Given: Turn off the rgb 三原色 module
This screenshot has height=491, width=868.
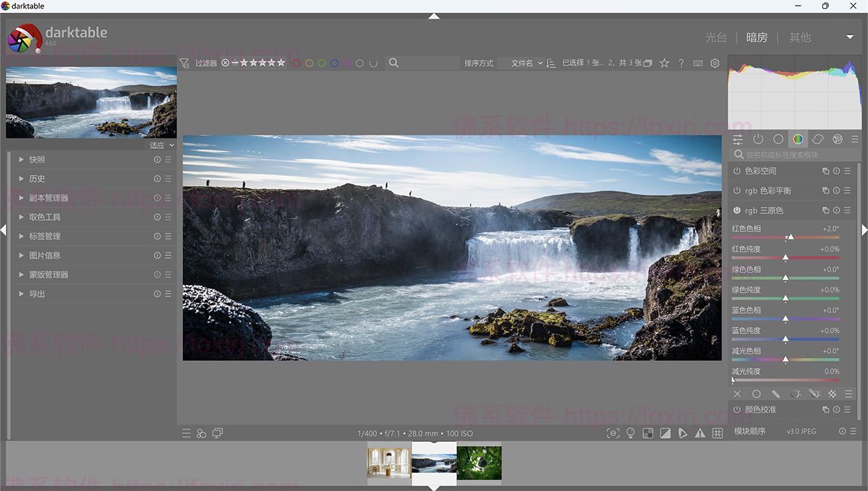Looking at the screenshot, I should [x=737, y=210].
